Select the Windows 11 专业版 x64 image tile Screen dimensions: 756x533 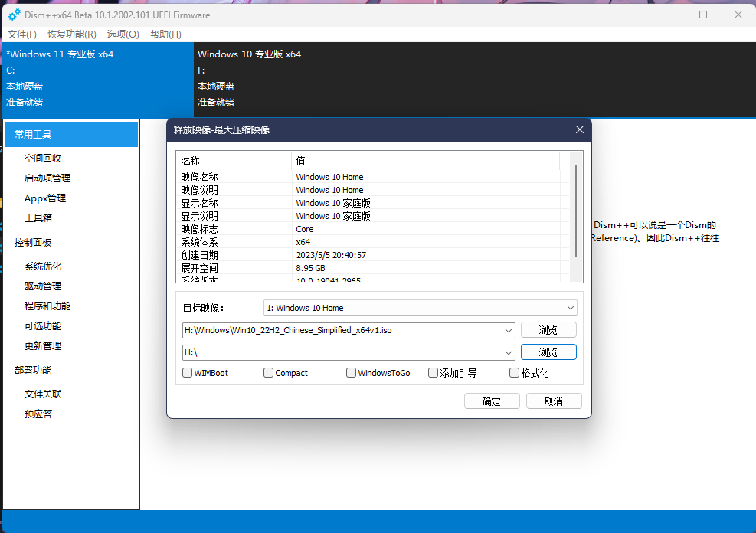(x=98, y=79)
